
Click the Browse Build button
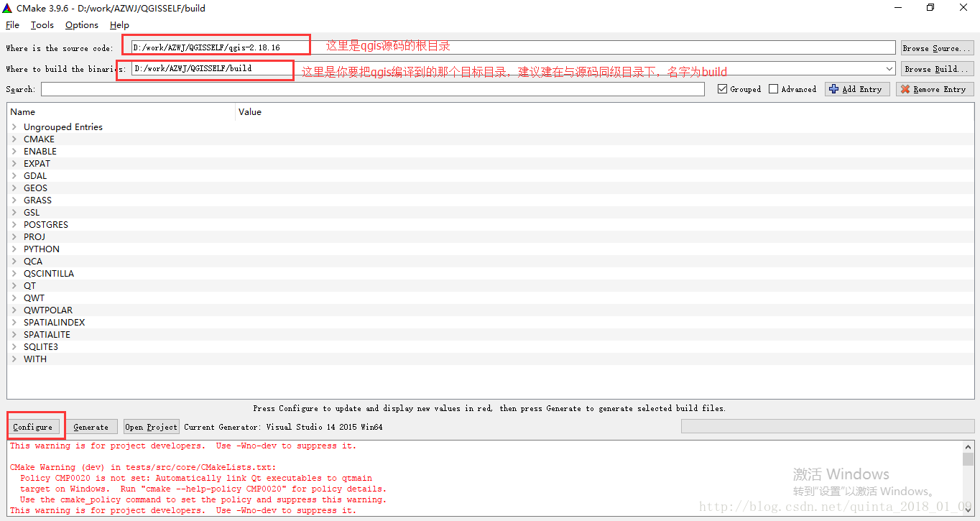938,69
